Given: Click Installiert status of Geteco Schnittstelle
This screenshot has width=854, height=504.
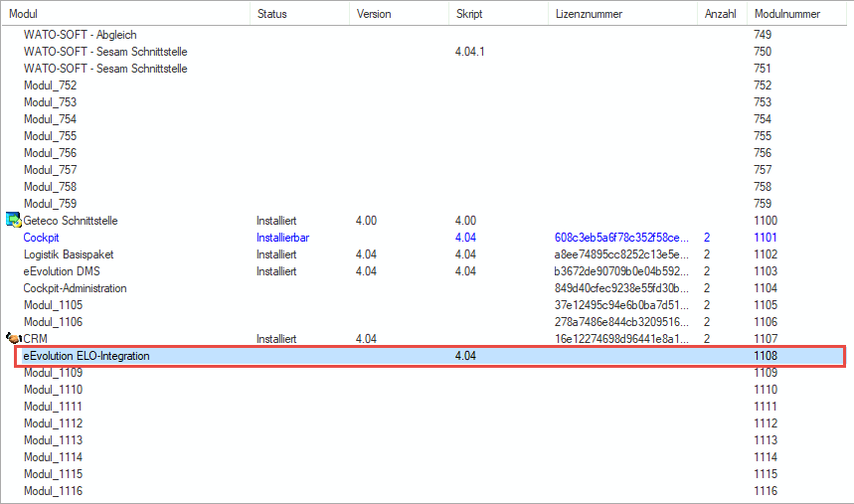Looking at the screenshot, I should tap(276, 220).
